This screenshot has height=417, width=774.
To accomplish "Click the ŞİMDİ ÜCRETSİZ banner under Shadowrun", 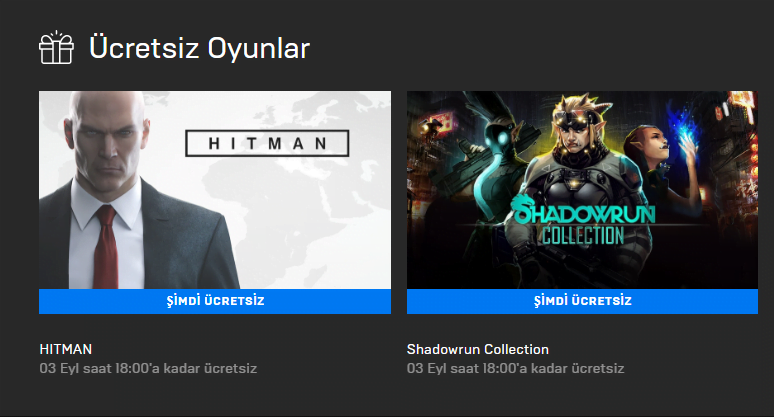I will coord(582,301).
